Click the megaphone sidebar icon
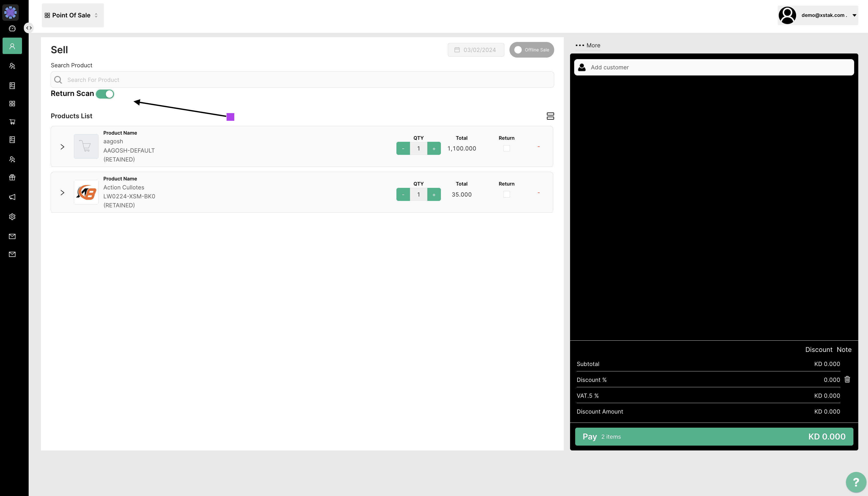Screen dimensions: 868x496 12,197
